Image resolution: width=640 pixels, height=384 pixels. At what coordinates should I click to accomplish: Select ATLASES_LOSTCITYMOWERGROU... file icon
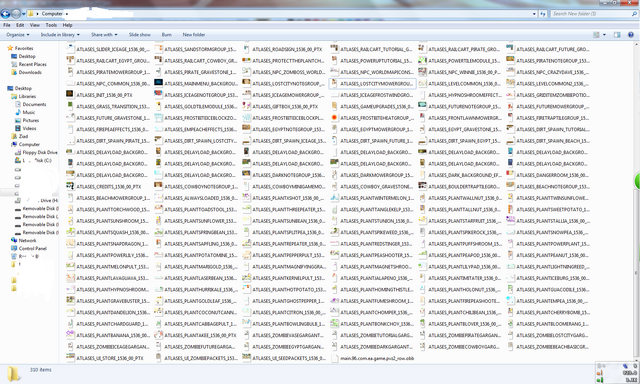[334, 83]
